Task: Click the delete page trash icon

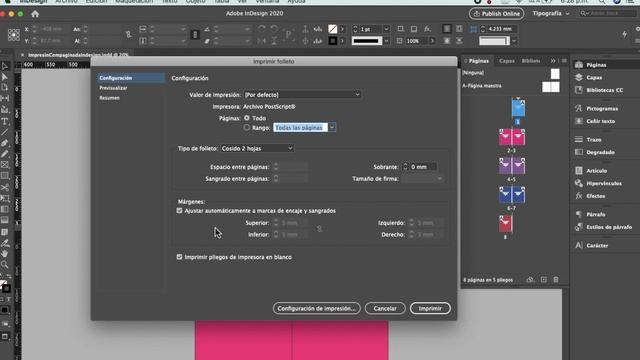Action: click(x=556, y=280)
